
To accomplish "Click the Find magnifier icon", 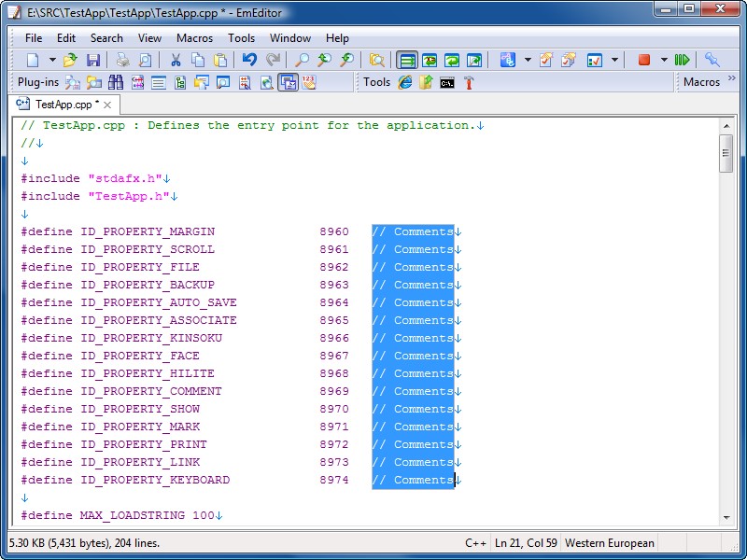I will (302, 60).
